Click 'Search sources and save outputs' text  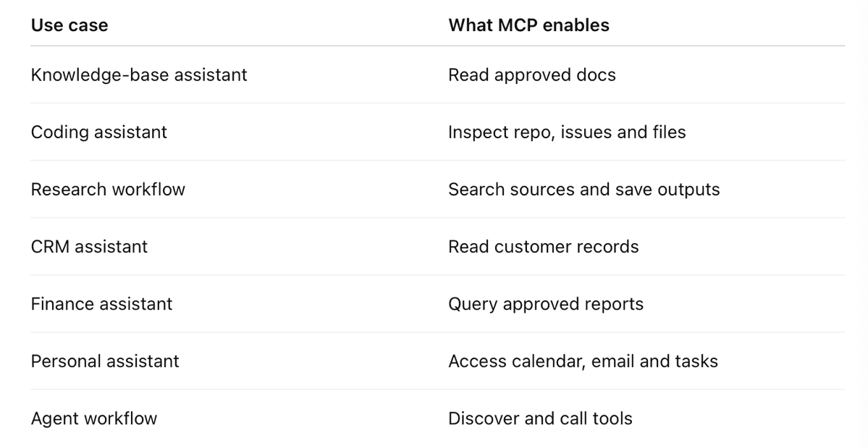584,189
